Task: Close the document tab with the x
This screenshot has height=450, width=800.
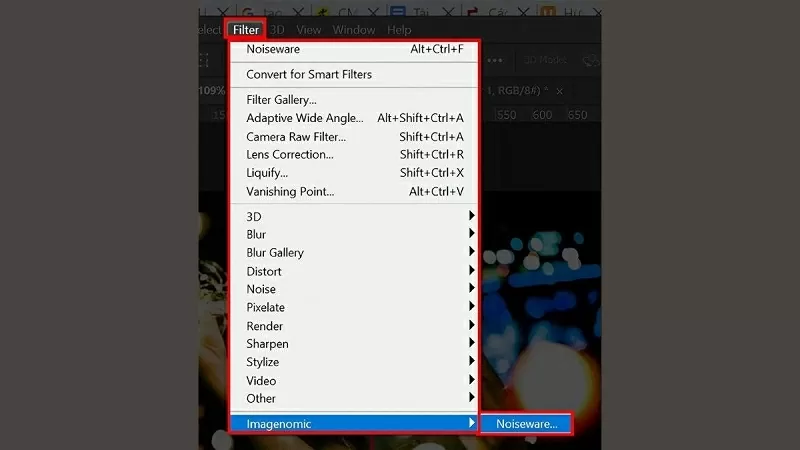Action: pyautogui.click(x=559, y=91)
